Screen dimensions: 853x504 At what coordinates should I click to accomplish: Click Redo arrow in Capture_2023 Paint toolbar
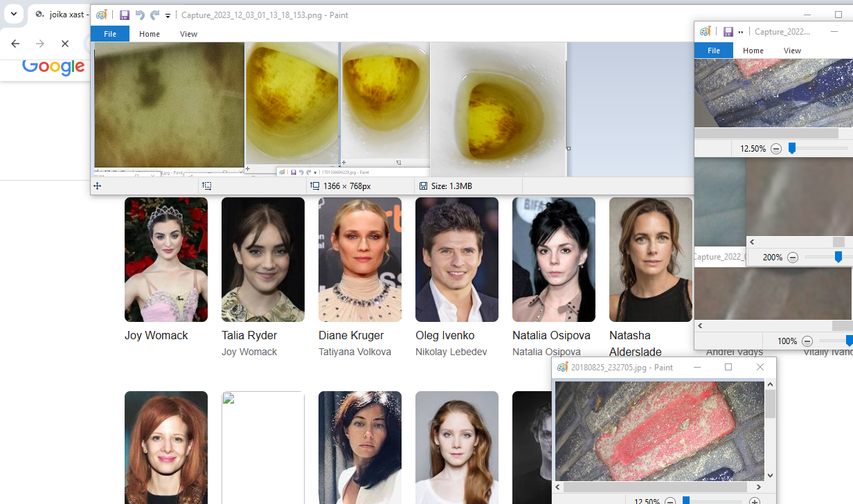pyautogui.click(x=154, y=15)
